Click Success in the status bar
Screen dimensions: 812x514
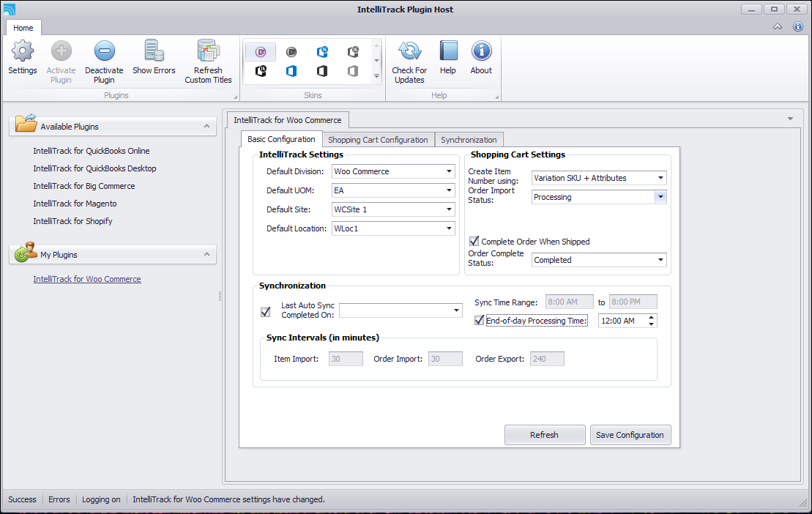coord(22,499)
